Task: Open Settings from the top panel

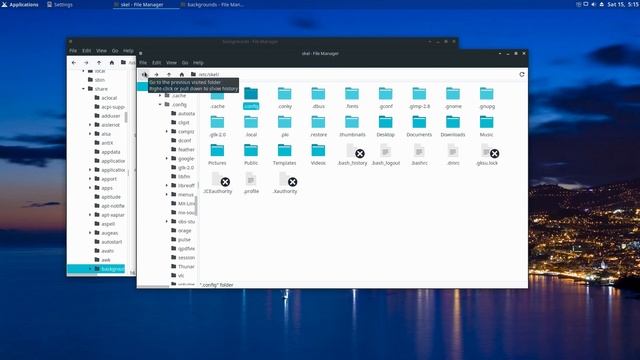Action: click(60, 4)
